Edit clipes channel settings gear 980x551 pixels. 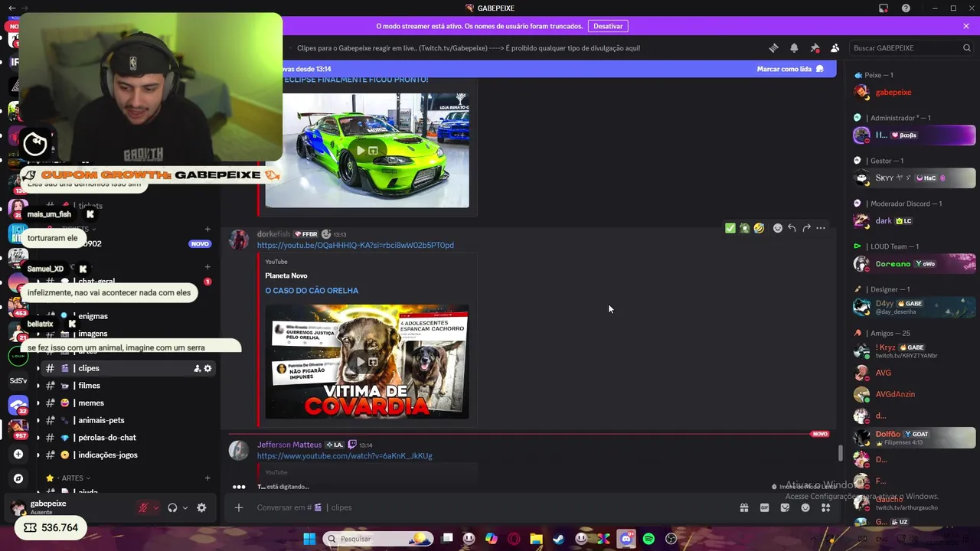coord(207,368)
